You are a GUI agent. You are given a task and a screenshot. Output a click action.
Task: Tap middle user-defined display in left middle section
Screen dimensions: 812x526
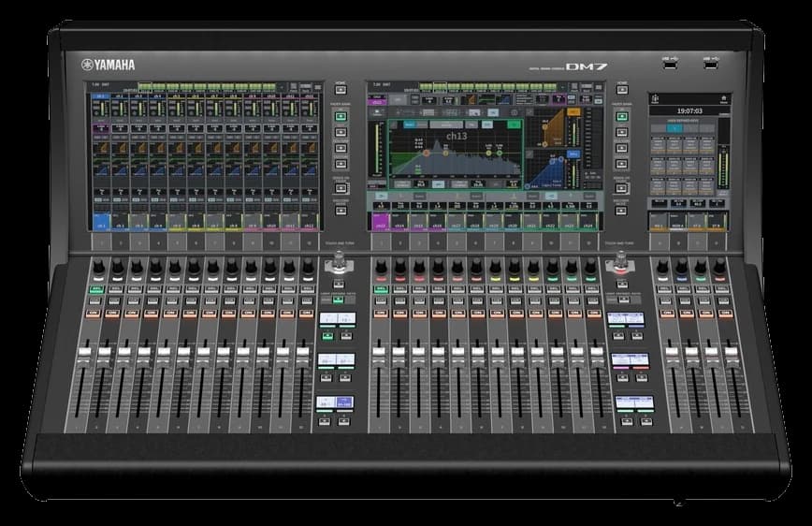[x=336, y=359]
